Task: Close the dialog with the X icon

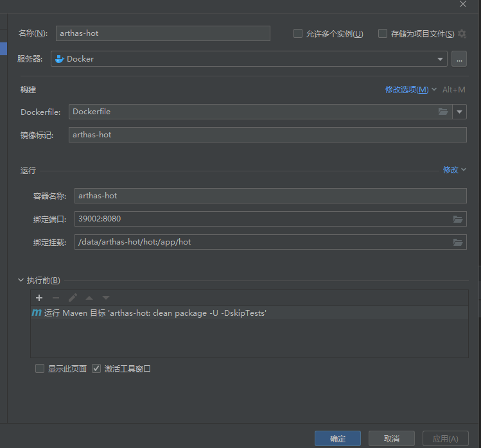Action: [x=463, y=4]
